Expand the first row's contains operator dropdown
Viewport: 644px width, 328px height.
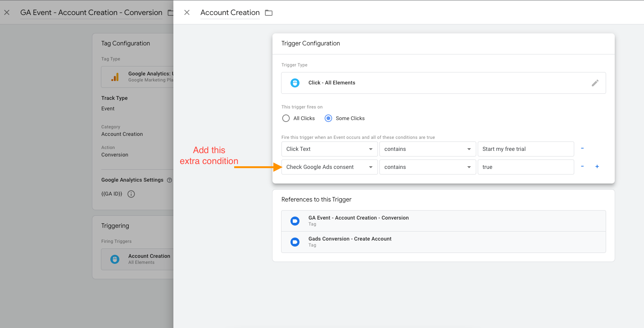click(427, 149)
